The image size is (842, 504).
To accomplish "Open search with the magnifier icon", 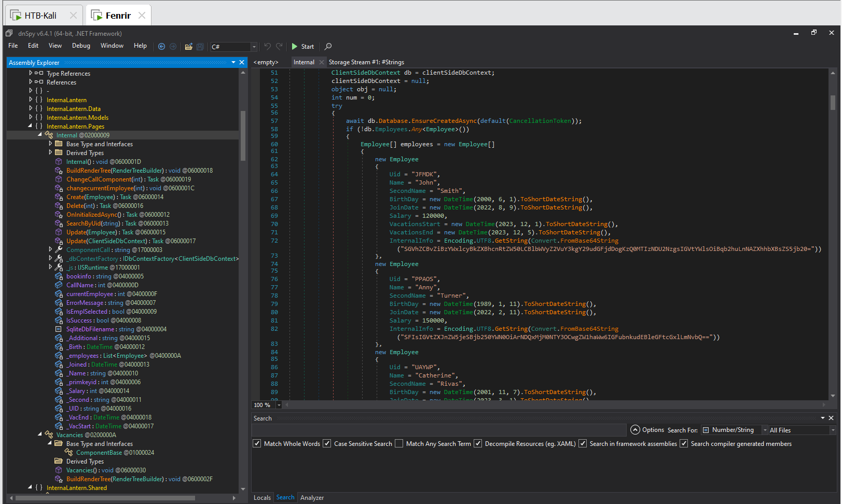I will point(328,47).
